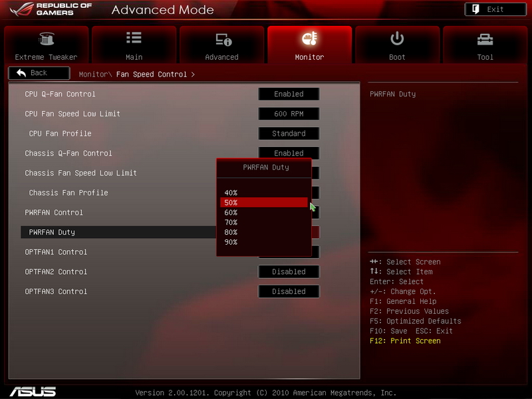Open the Advanced tab
This screenshot has width=532, height=399.
click(x=222, y=45)
